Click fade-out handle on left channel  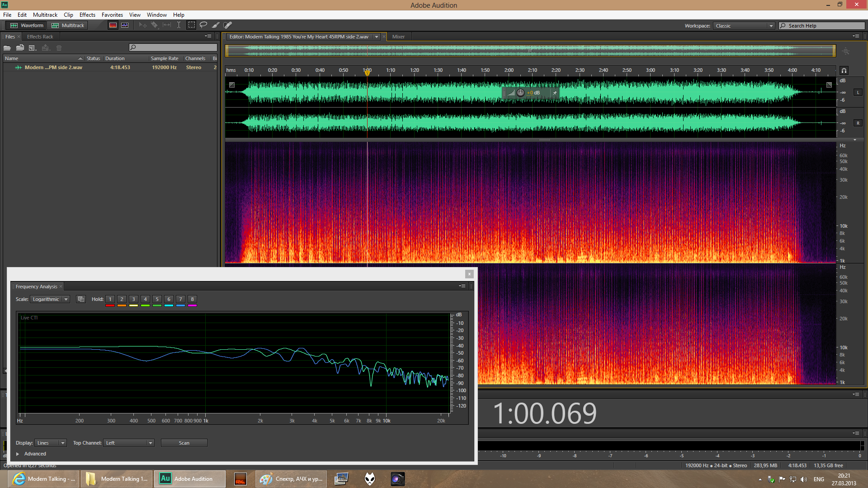pyautogui.click(x=829, y=85)
